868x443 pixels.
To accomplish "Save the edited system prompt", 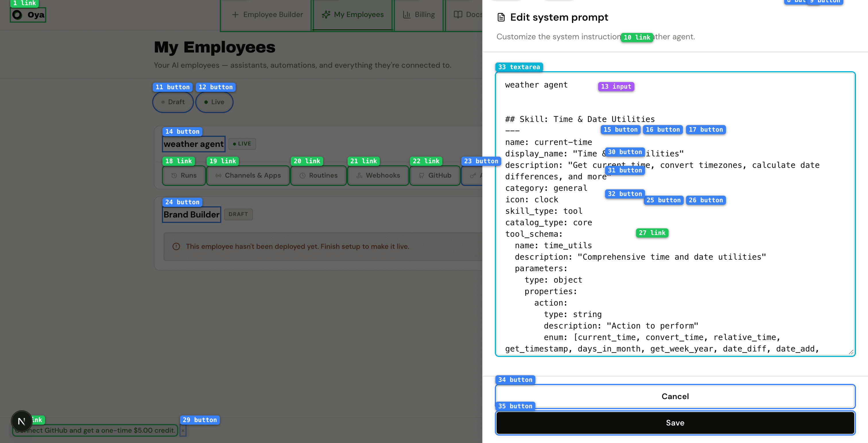I will coord(675,423).
